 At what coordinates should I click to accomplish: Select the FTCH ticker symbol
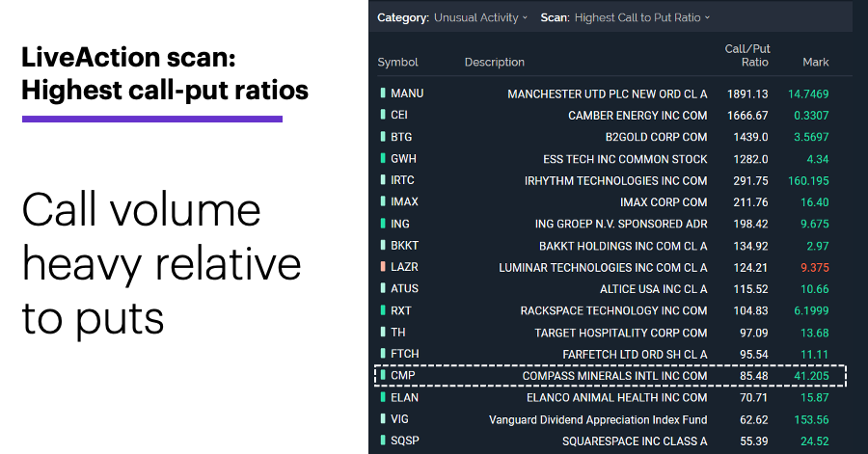405,354
